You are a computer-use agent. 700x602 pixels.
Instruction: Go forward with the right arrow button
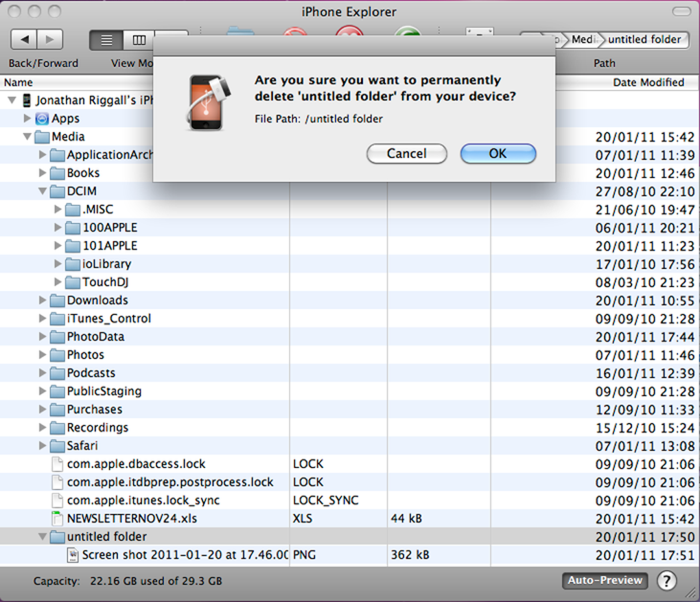49,40
